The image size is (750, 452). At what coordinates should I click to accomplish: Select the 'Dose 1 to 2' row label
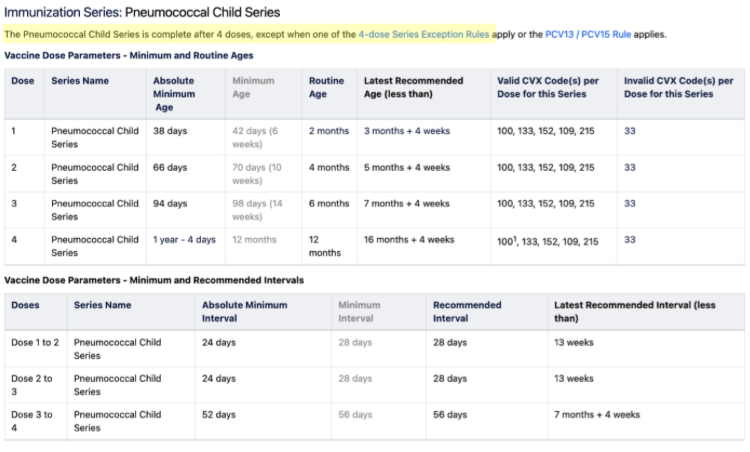pos(35,342)
